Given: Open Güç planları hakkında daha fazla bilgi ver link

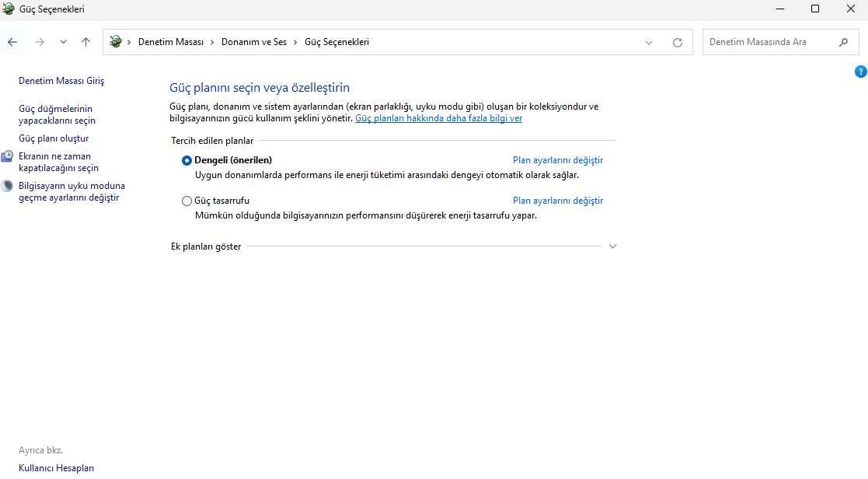Looking at the screenshot, I should point(438,118).
